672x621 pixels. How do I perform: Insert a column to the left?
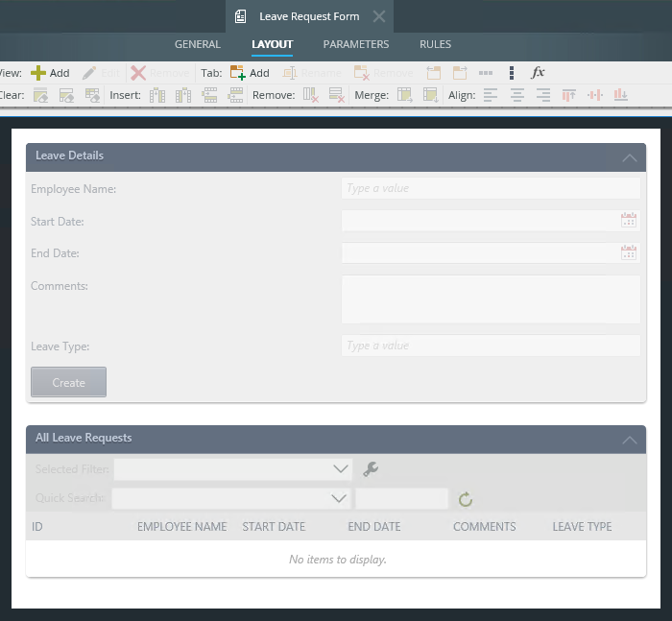[157, 95]
